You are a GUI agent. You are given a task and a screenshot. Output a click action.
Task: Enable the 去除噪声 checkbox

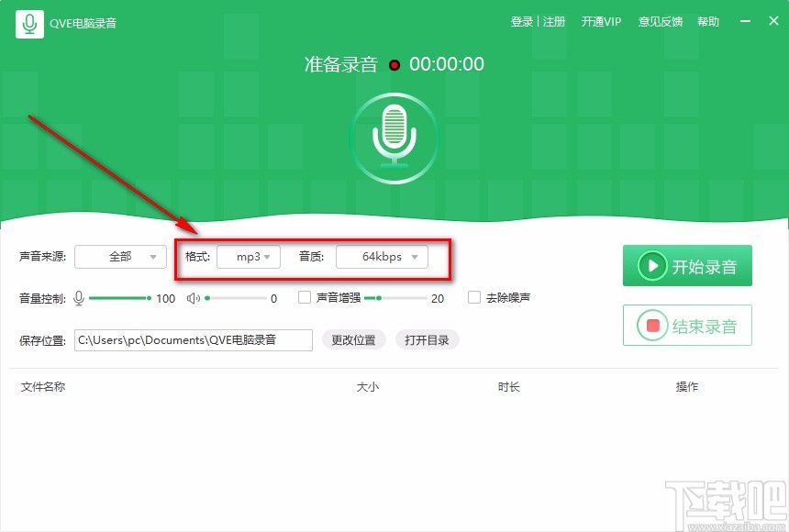(x=474, y=297)
